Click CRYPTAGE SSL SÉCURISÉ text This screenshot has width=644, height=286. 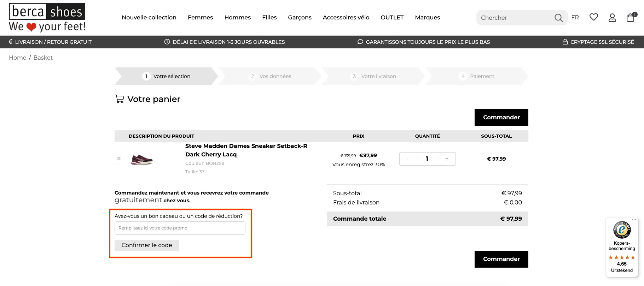602,42
